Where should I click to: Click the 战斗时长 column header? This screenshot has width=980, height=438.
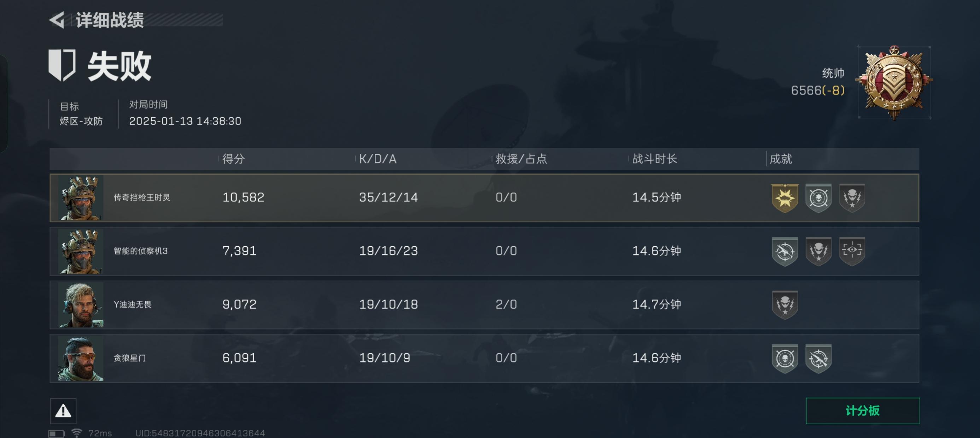point(654,159)
